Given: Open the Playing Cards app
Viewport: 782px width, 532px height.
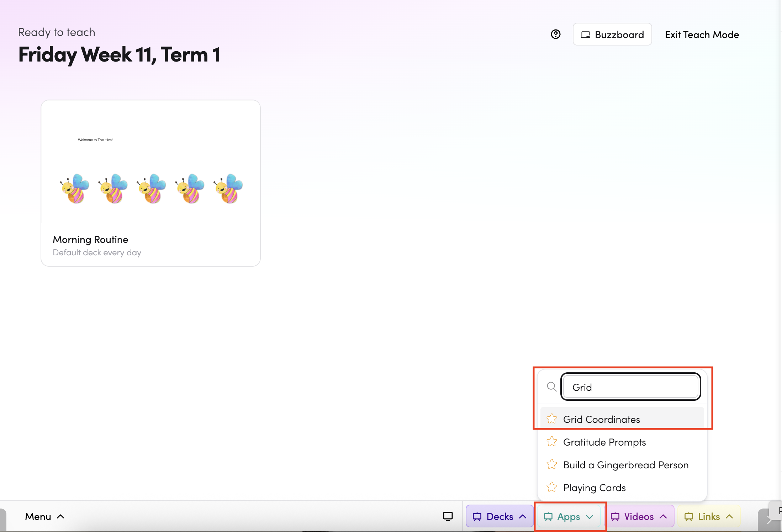Looking at the screenshot, I should (x=594, y=488).
